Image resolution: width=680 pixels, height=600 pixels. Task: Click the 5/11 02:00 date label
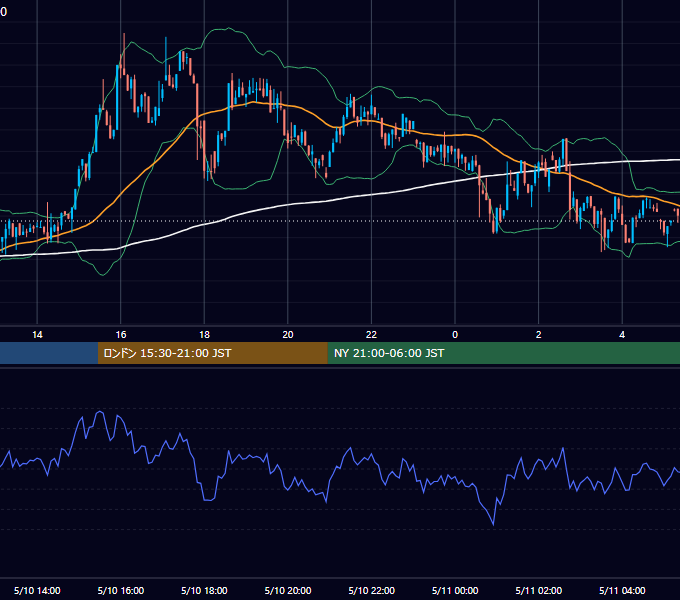[x=539, y=590]
